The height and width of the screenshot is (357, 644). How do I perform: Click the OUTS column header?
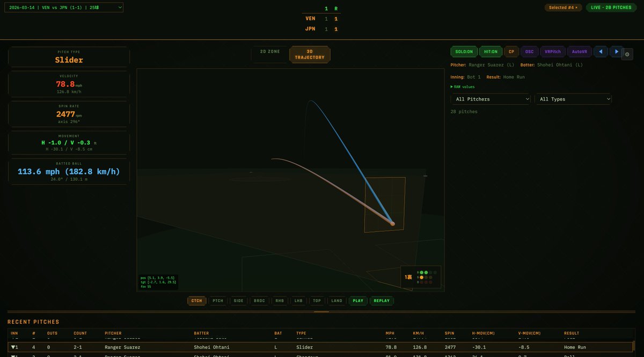53,333
